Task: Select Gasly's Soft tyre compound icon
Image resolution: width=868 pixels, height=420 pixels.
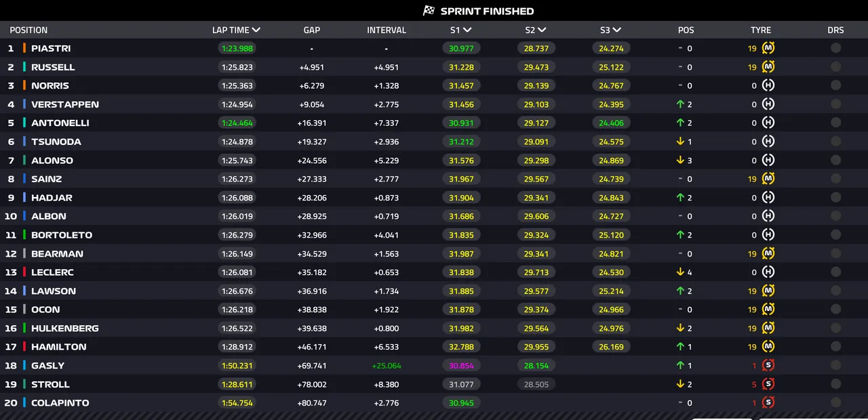Action: click(x=768, y=365)
